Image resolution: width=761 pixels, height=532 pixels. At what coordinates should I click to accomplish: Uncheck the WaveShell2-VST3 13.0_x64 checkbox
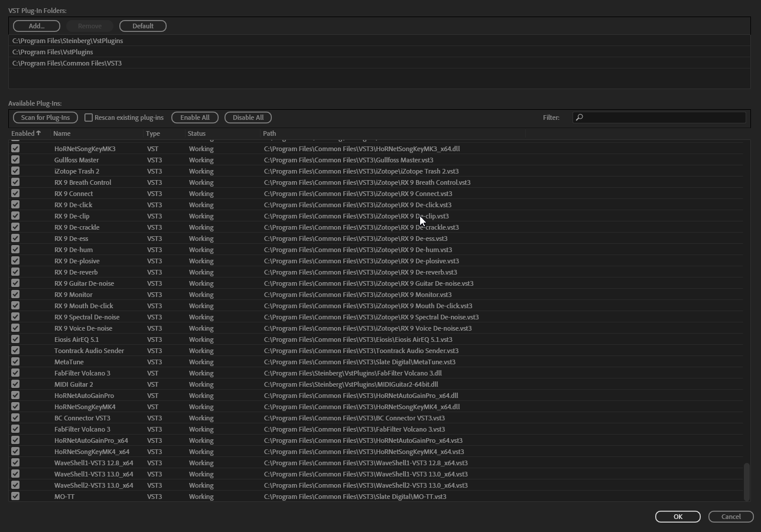click(15, 485)
